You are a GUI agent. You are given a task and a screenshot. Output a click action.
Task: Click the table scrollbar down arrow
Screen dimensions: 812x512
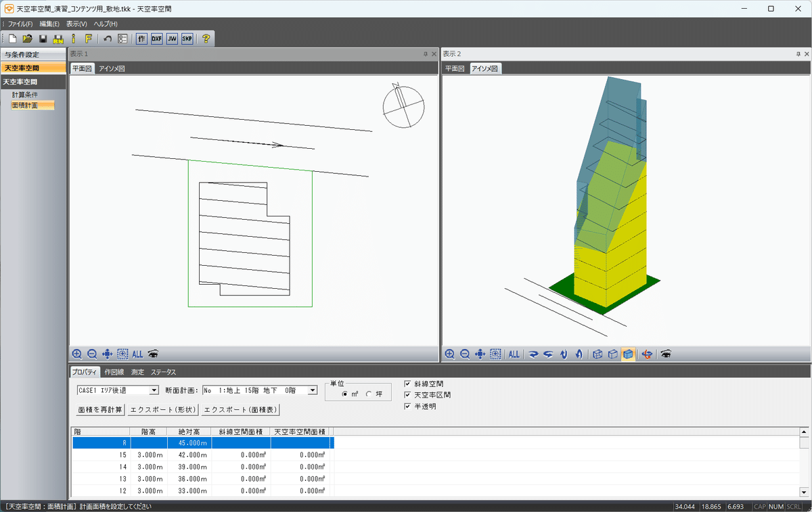click(804, 492)
